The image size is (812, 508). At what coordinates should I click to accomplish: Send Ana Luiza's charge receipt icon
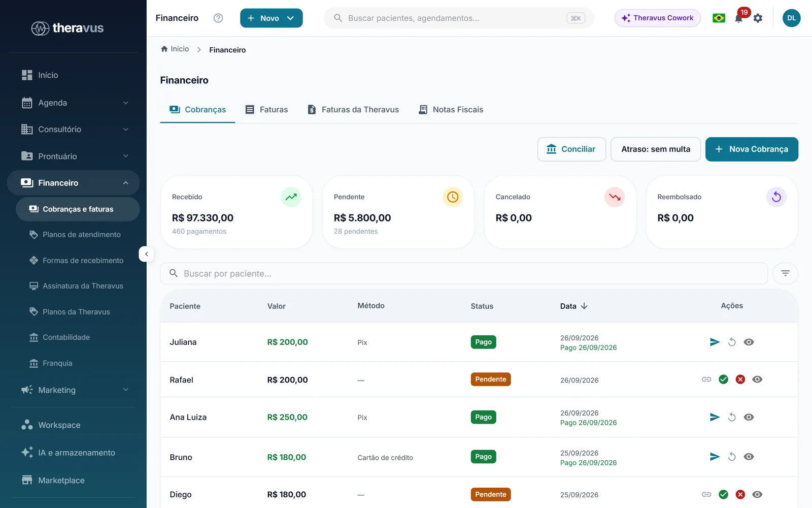(x=715, y=417)
